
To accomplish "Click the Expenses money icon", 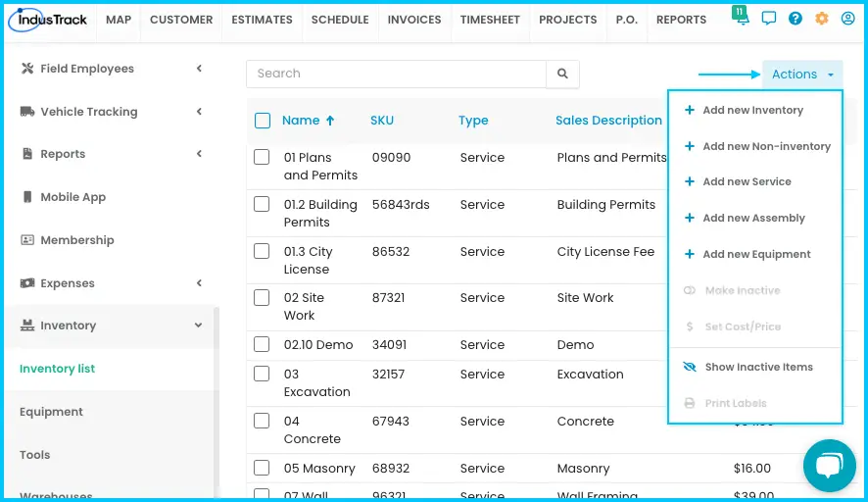I will point(27,283).
